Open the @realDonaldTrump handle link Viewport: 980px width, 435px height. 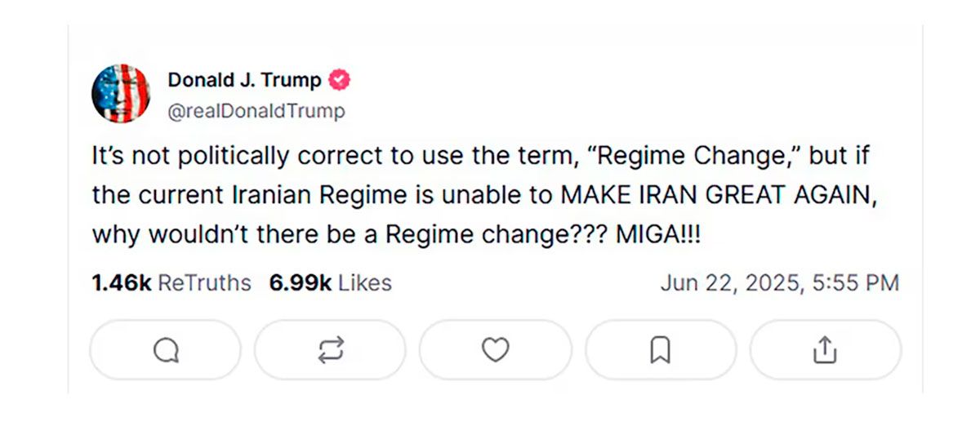(256, 111)
